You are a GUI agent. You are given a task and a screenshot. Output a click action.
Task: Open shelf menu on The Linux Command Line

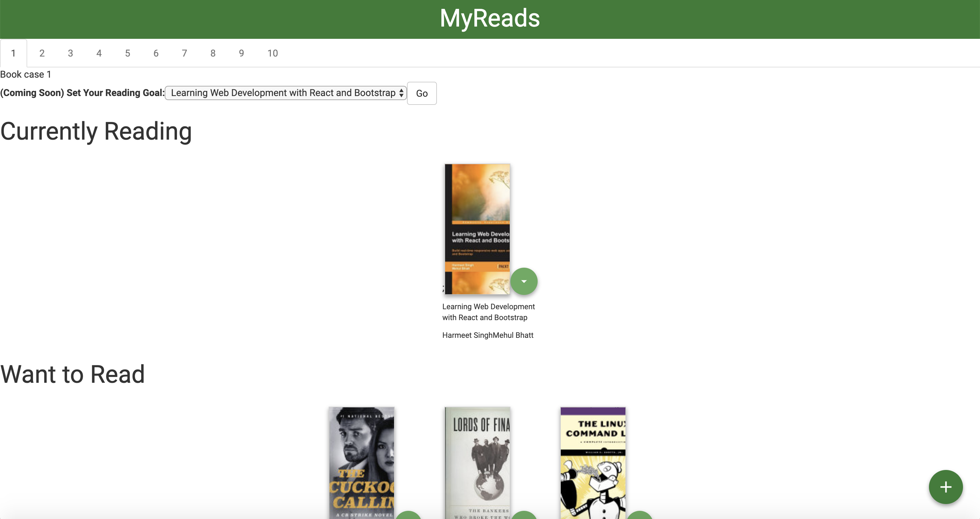tap(639, 515)
